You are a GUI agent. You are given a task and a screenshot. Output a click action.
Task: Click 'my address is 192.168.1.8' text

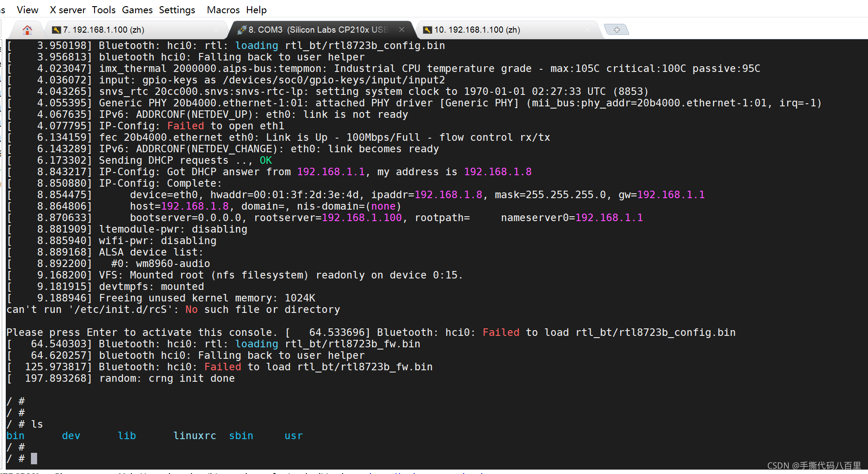click(x=455, y=172)
